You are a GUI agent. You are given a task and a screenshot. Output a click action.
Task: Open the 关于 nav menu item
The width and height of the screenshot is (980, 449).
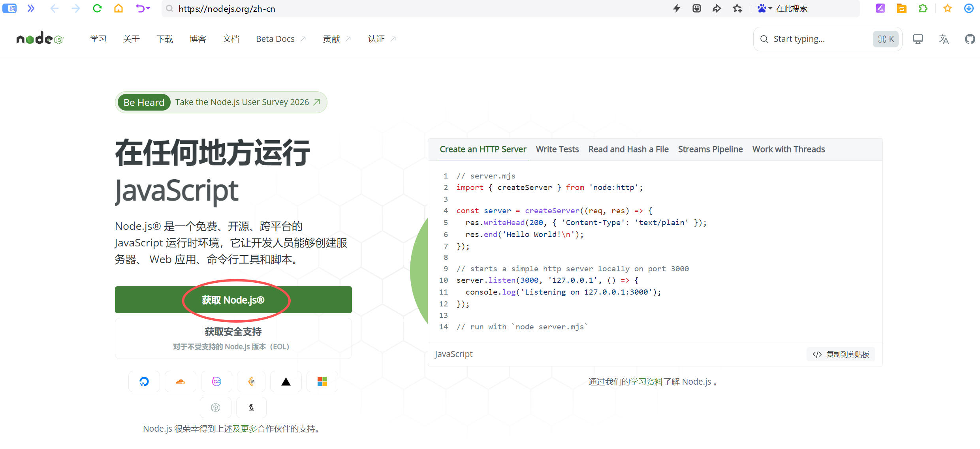coord(132,39)
